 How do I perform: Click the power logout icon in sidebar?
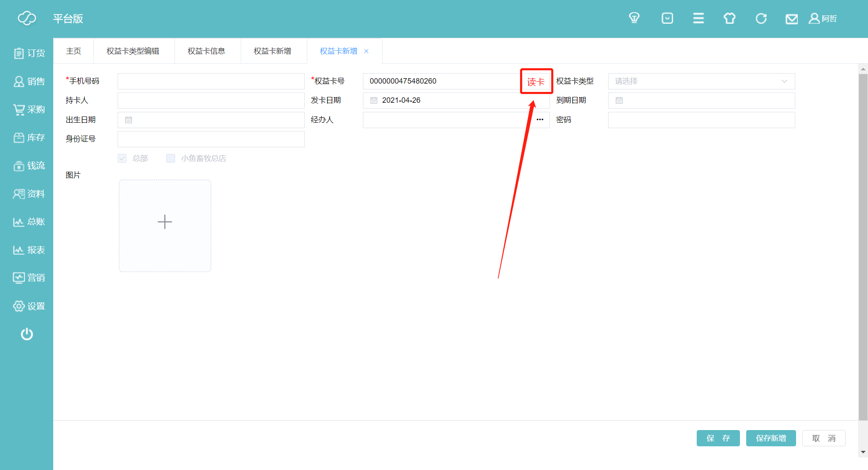tap(27, 334)
